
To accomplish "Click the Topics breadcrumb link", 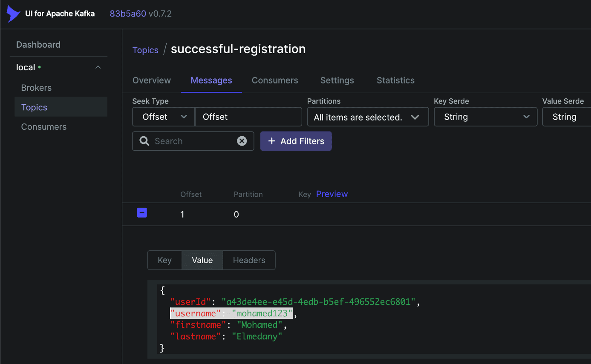I will (145, 50).
